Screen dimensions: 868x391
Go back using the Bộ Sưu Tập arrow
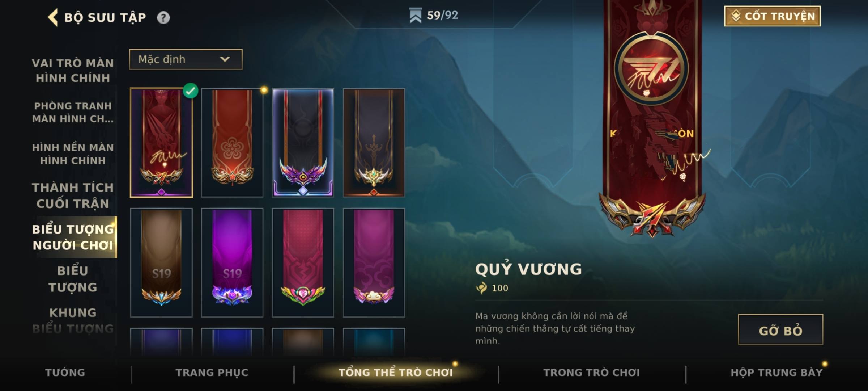pyautogui.click(x=53, y=17)
